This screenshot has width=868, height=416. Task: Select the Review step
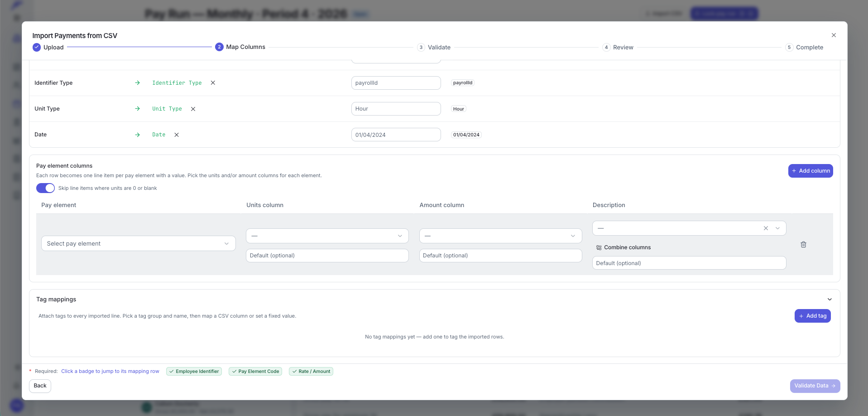point(618,47)
